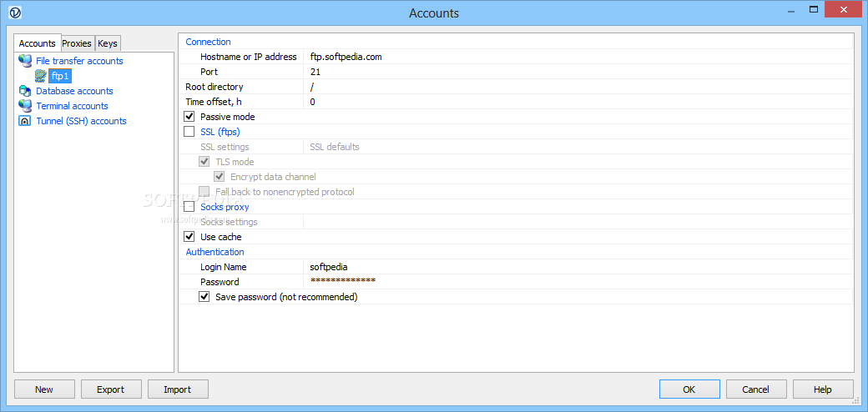Maximize the Accounts window

(x=814, y=9)
